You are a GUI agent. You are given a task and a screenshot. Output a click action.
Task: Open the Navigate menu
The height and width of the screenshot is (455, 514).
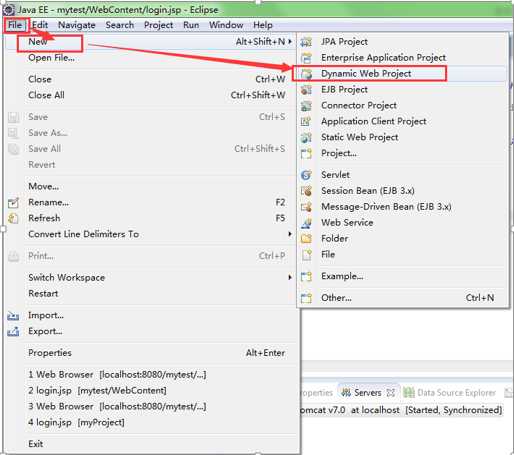pos(77,25)
